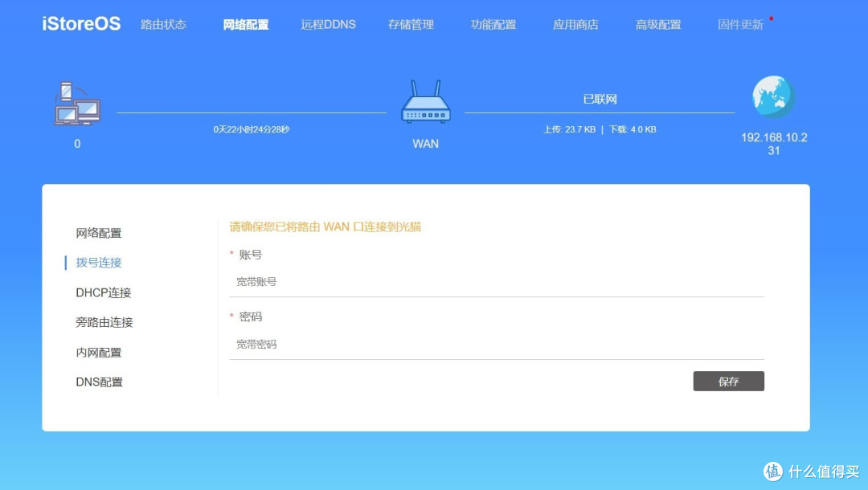Click the 保存 button to save settings

click(x=728, y=381)
